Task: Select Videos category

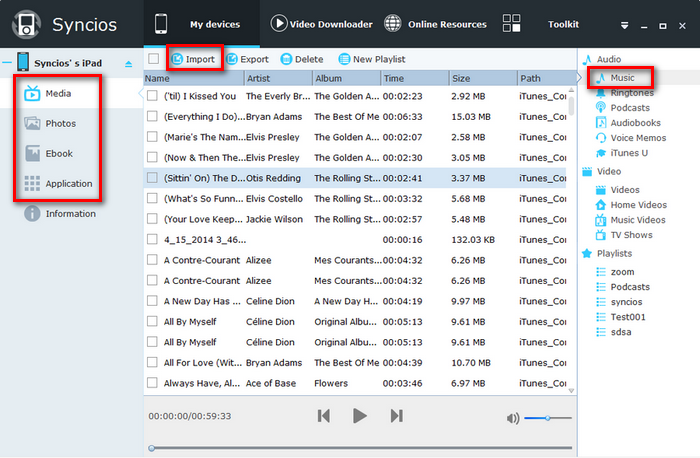Action: click(617, 190)
